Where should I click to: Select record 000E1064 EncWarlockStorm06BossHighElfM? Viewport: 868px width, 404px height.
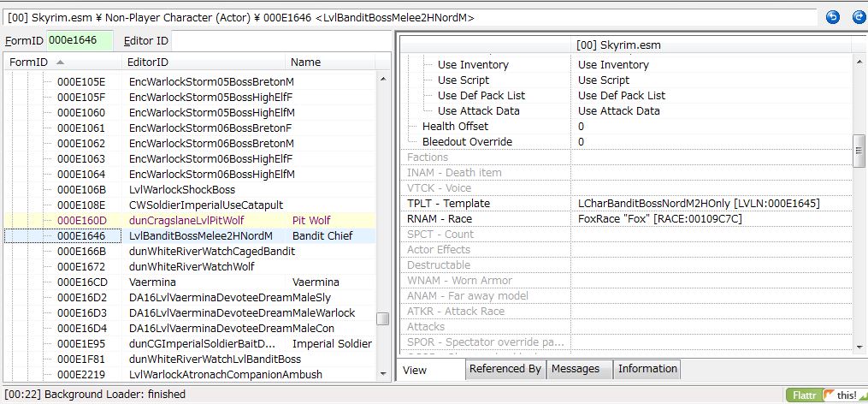pos(190,174)
